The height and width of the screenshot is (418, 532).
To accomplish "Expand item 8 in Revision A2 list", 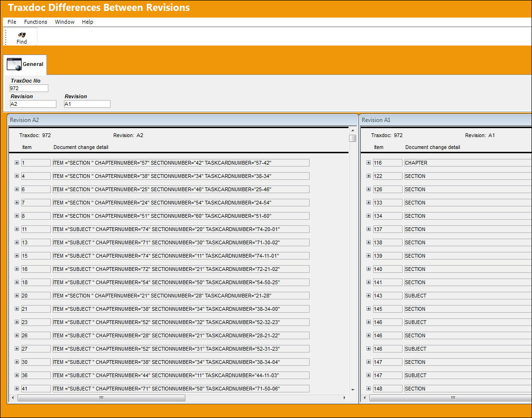I will click(17, 215).
